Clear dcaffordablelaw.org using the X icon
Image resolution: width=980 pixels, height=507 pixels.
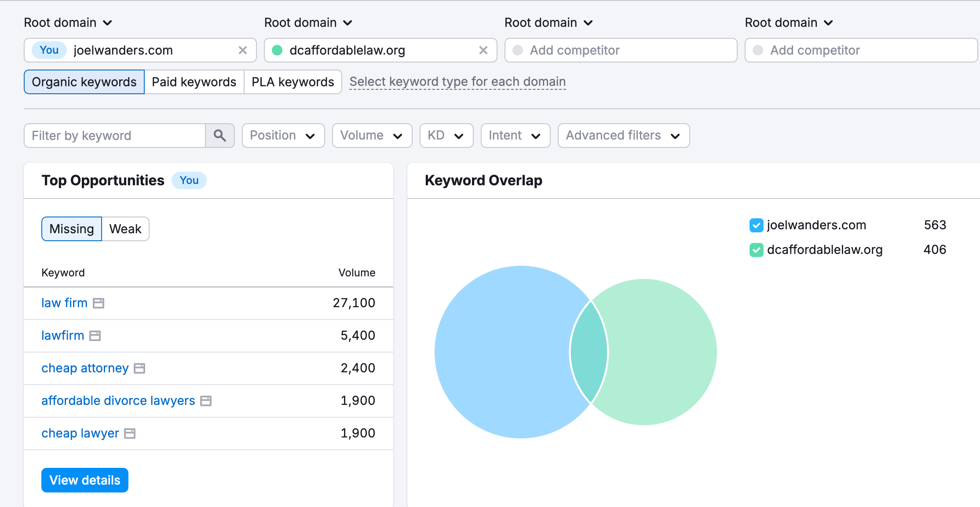pyautogui.click(x=483, y=50)
